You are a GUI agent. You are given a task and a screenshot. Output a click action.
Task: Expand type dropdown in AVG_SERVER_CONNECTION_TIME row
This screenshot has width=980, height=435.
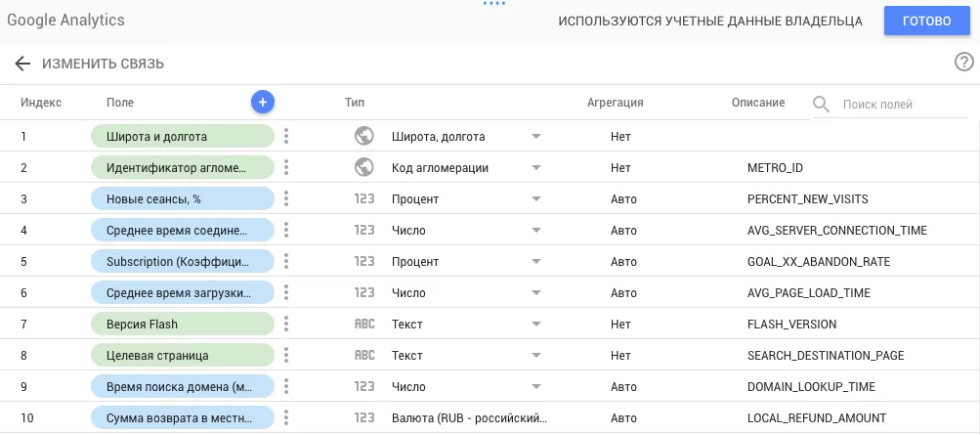[x=535, y=231]
